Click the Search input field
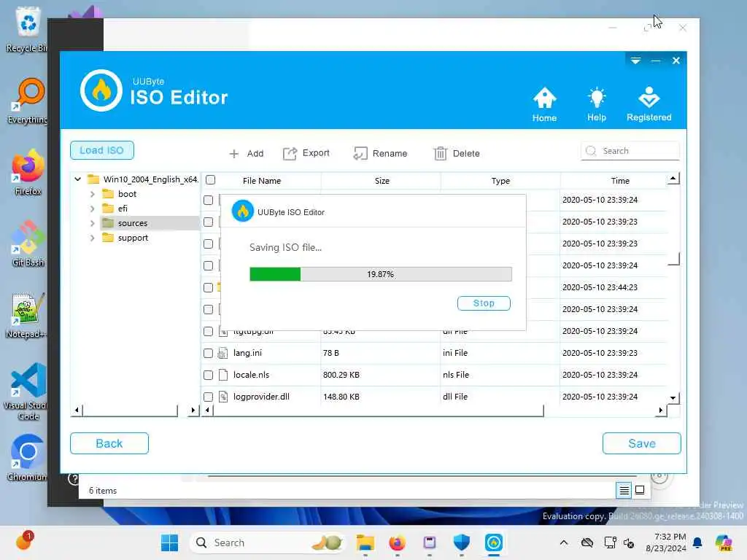Viewport: 747px width, 560px height. 630,151
